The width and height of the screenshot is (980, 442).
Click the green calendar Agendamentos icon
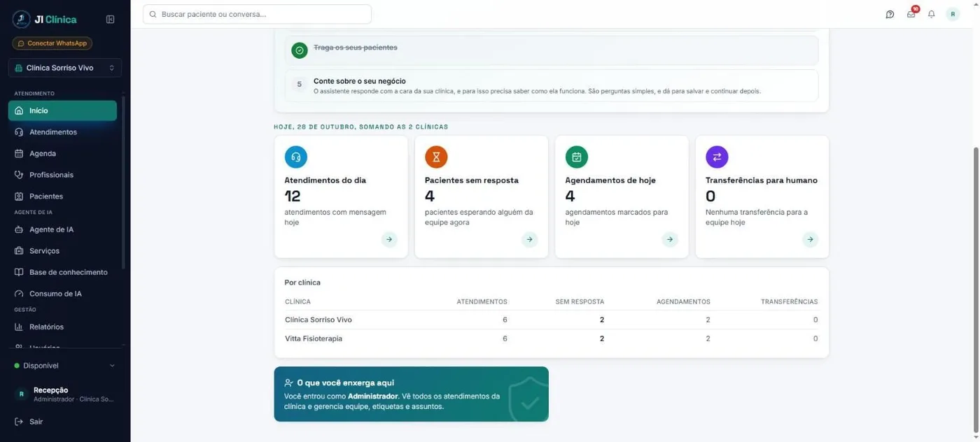pyautogui.click(x=577, y=157)
